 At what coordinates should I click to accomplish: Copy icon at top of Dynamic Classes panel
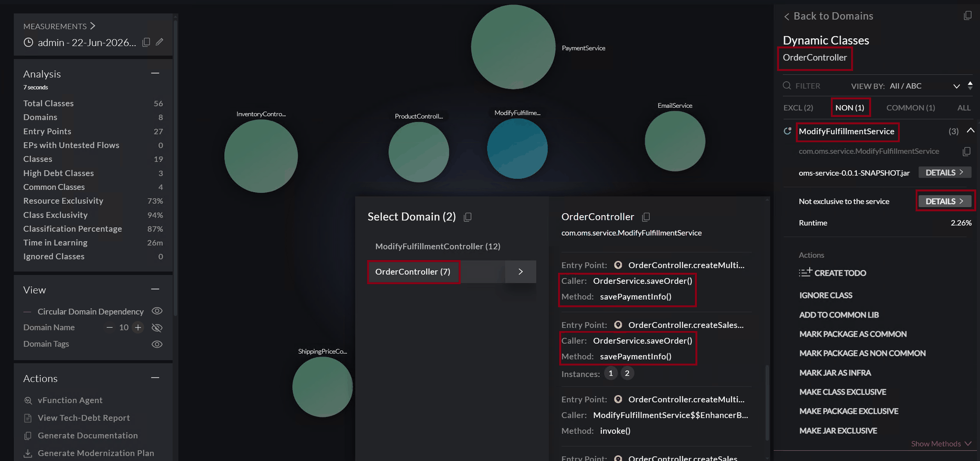967,16
